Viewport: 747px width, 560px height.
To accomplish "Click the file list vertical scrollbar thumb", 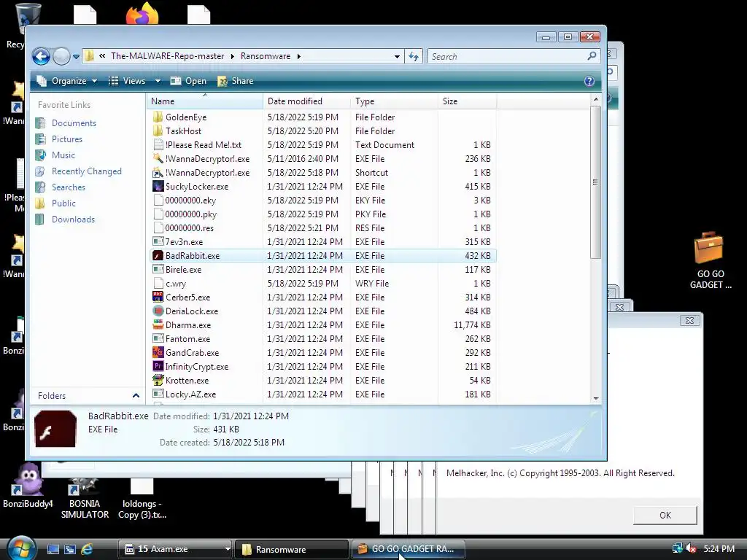I will point(595,182).
